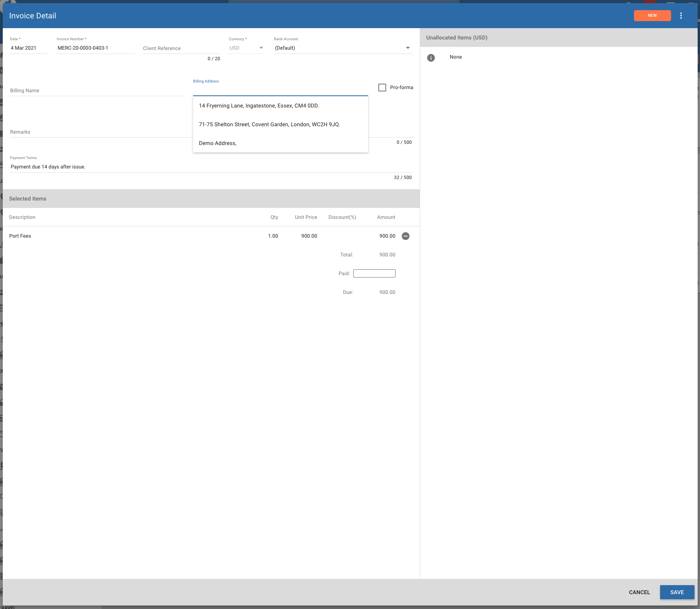
Task: Open the three-dot more options menu
Action: 681,16
